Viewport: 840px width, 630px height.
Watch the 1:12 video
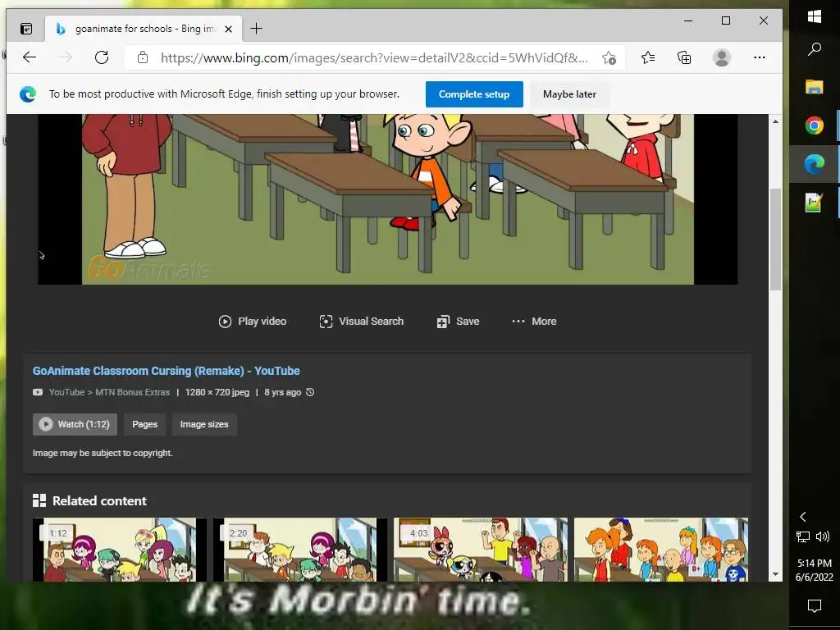click(x=75, y=424)
